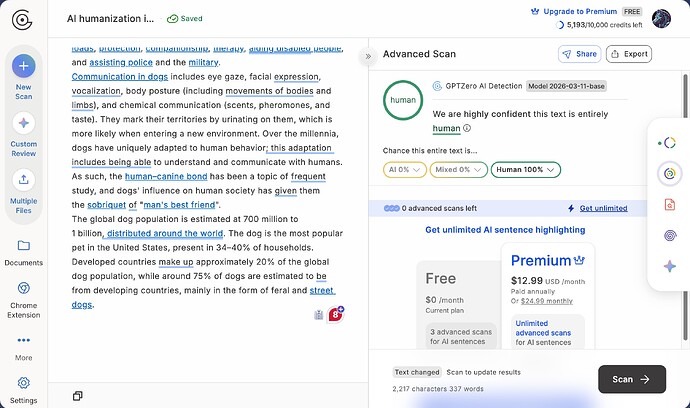
Task: Open the Documents folder
Action: coord(24,253)
